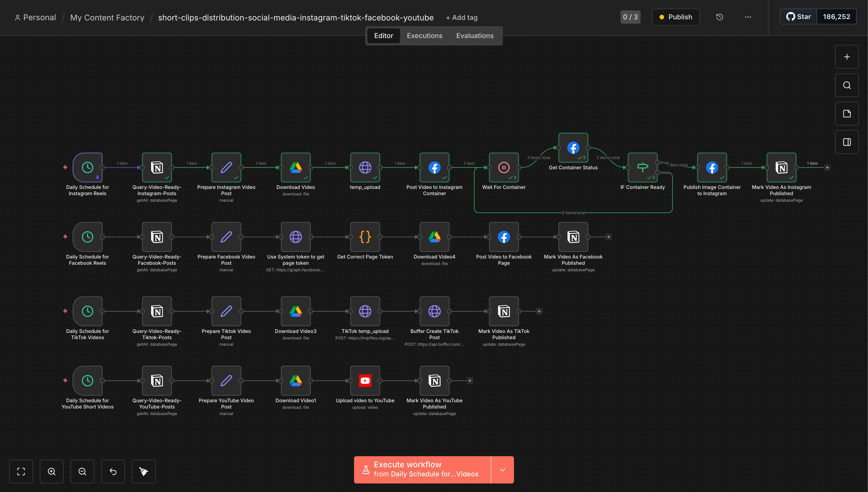The width and height of the screenshot is (868, 492).
Task: Click the Download Video Google Drive node
Action: (x=296, y=167)
